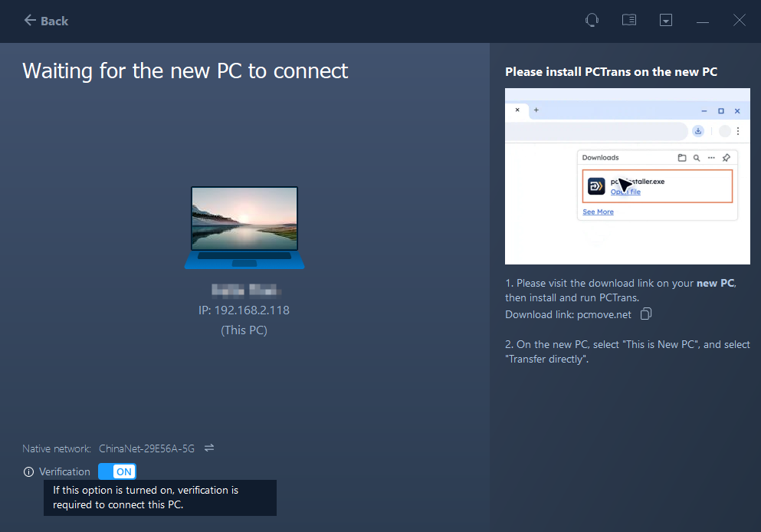The width and height of the screenshot is (761, 532).
Task: Click the "Download link: pcmove.net" text
Action: pyautogui.click(x=569, y=314)
